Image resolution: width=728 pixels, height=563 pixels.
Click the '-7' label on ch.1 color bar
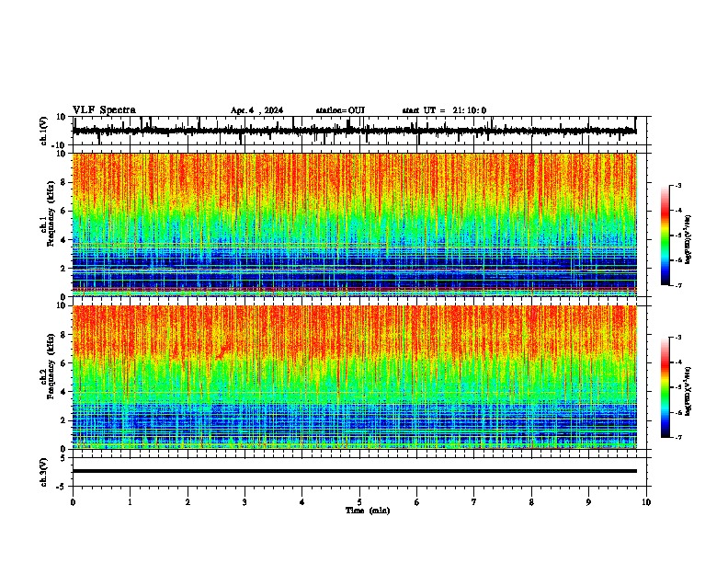point(678,285)
